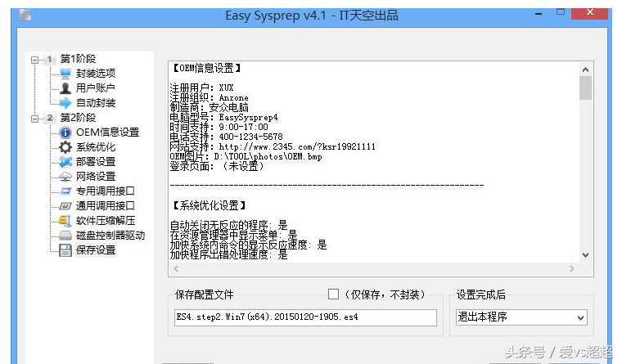Click the 自动封装 blue arrow icon

pos(65,103)
